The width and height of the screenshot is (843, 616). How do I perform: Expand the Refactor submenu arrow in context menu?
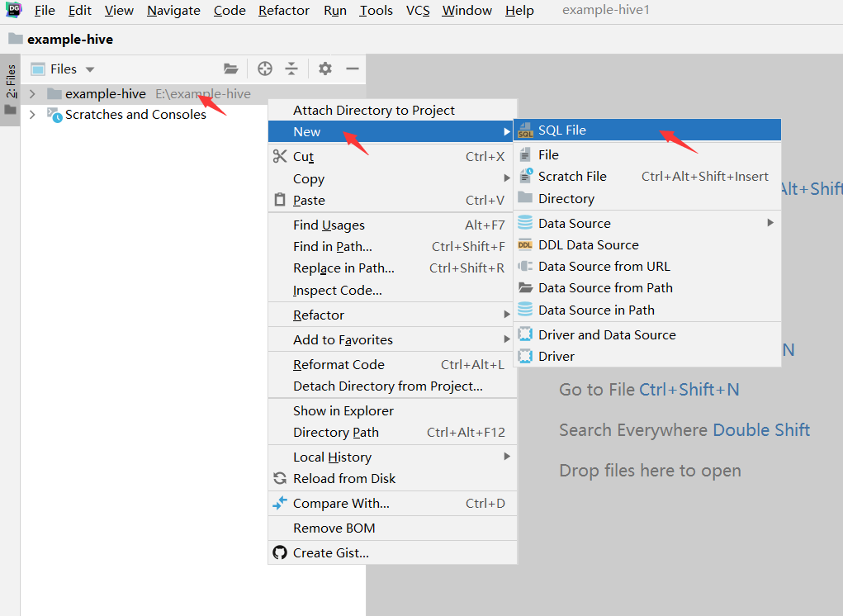(506, 315)
